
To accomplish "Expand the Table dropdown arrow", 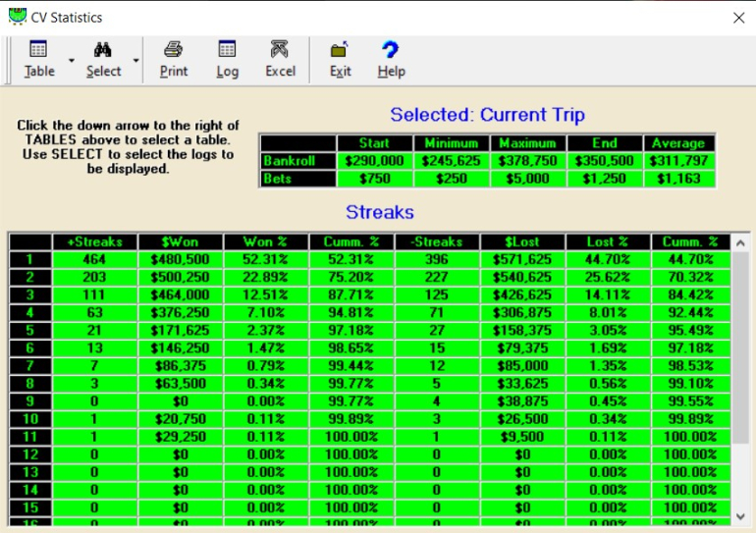I will pos(72,61).
